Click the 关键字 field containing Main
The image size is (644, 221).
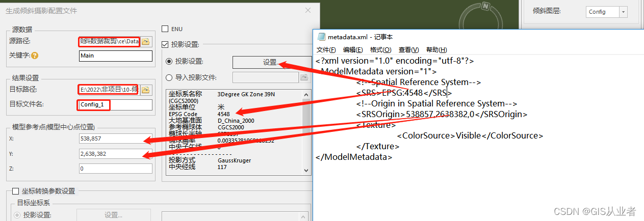pos(116,56)
